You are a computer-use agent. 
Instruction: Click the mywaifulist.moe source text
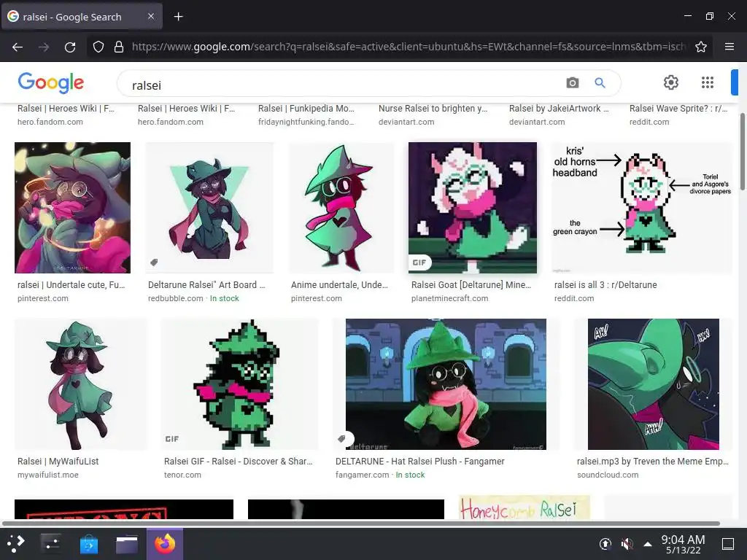[48, 475]
